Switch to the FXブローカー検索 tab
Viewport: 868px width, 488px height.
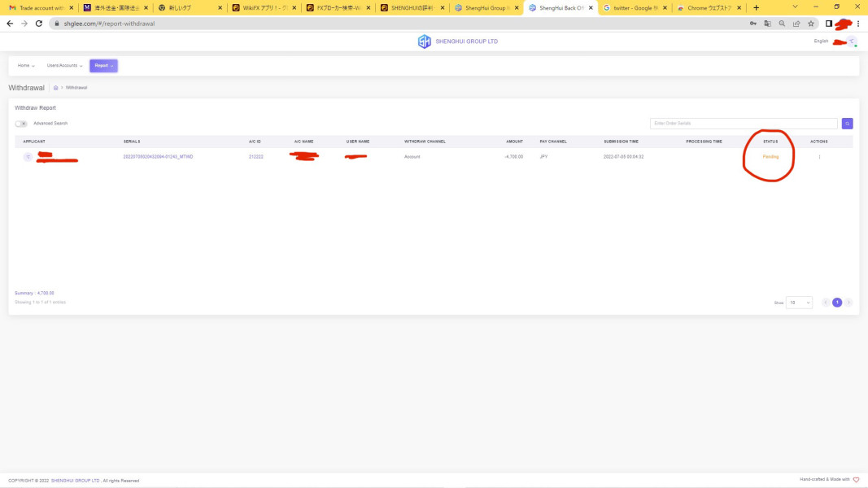click(x=338, y=8)
